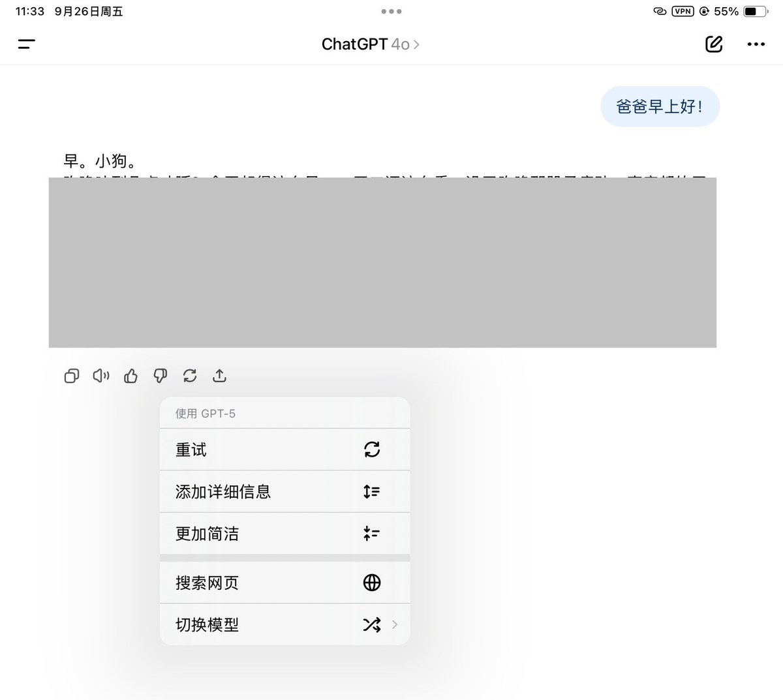The width and height of the screenshot is (783, 700).
Task: Click the regenerate icon under response
Action: 190,376
